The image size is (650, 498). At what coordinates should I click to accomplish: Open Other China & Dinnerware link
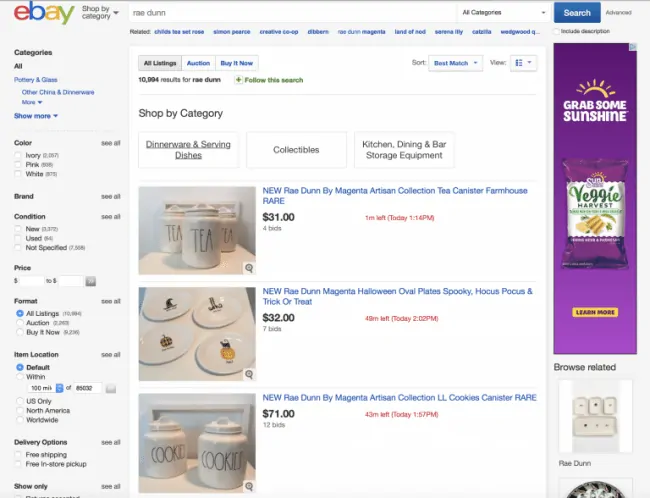point(58,92)
